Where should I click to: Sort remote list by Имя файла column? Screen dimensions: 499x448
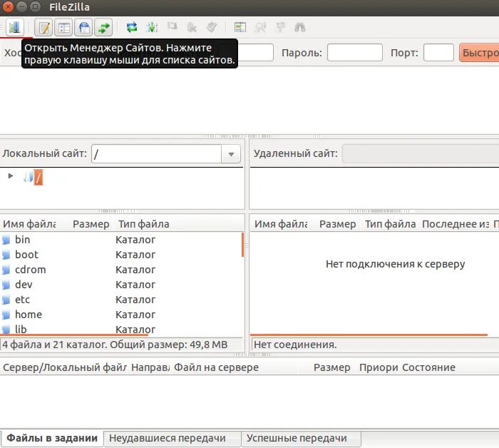[281, 224]
